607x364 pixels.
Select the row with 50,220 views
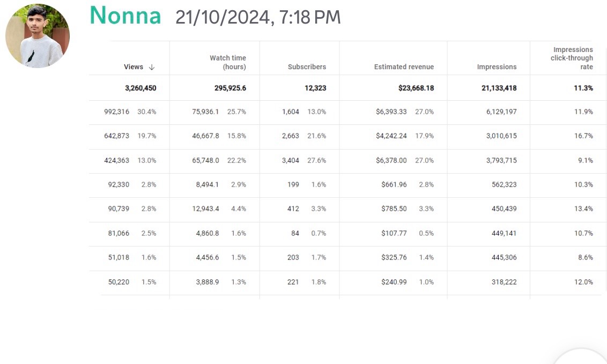point(347,283)
